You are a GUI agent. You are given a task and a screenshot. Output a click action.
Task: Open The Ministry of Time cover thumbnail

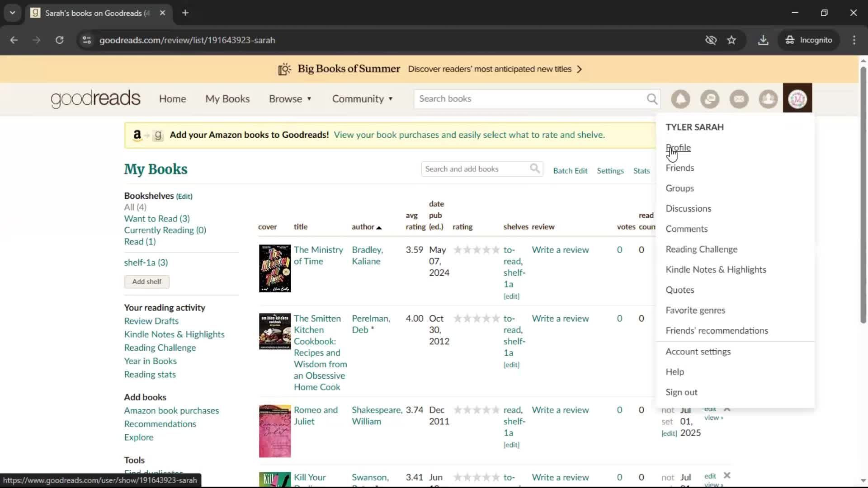pos(275,268)
